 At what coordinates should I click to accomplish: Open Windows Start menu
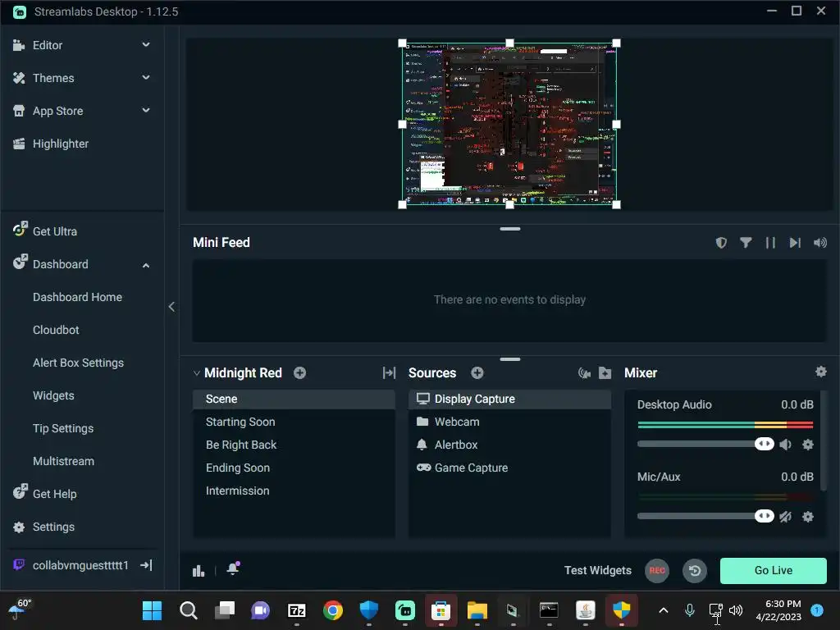point(152,610)
